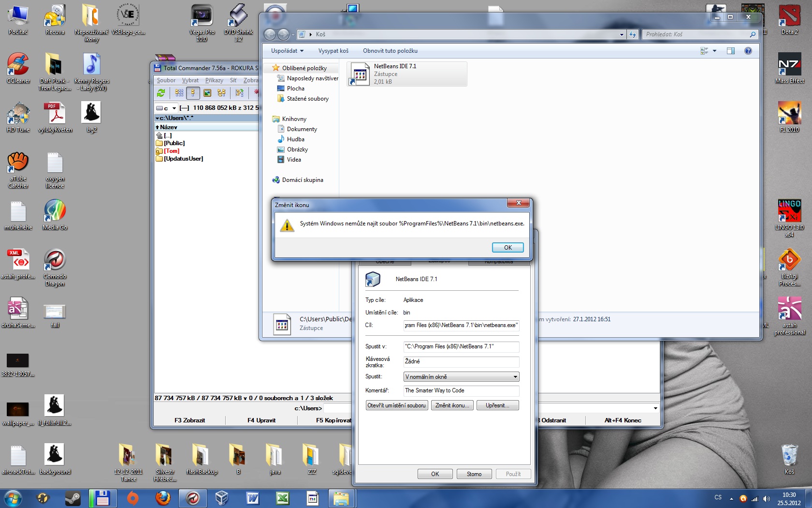
Task: Click the Firefox taskbar icon
Action: 163,498
